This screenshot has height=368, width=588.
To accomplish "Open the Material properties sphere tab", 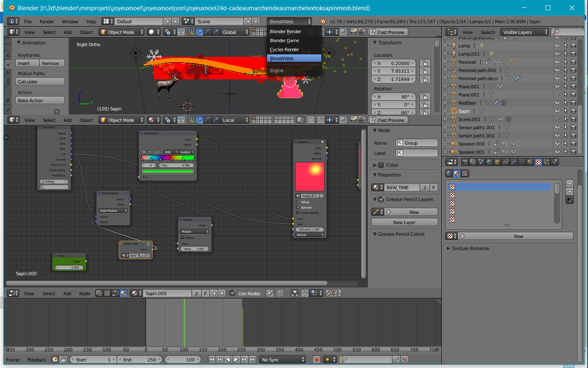I will 530,162.
